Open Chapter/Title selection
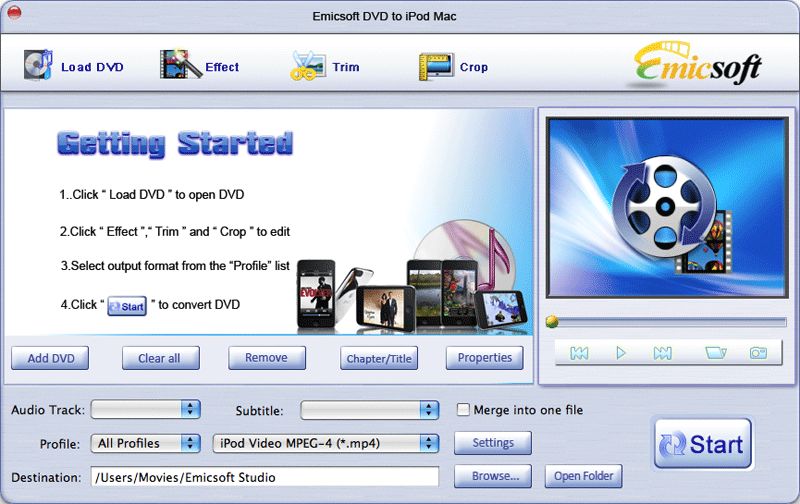Screen dimensions: 800x504 379,358
